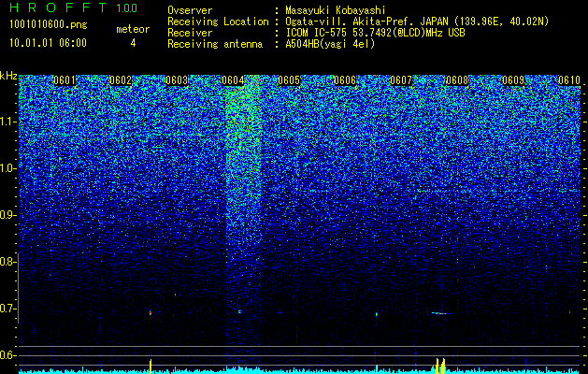Click the 0601 time marker
The width and height of the screenshot is (588, 374).
pyautogui.click(x=65, y=80)
